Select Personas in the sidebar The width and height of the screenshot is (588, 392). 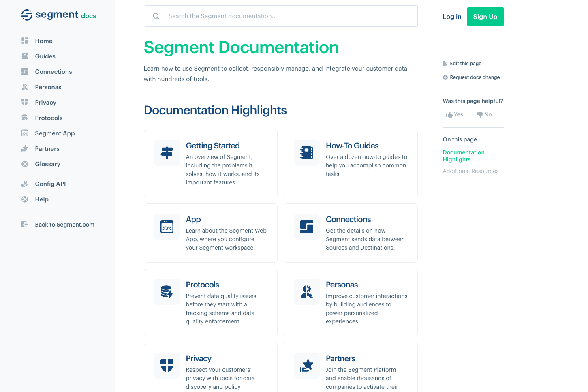point(48,87)
